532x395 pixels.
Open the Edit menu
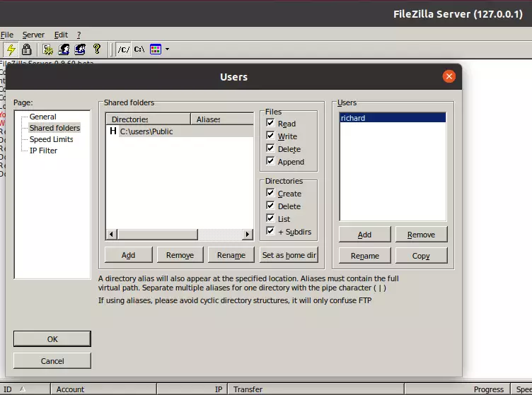click(61, 35)
